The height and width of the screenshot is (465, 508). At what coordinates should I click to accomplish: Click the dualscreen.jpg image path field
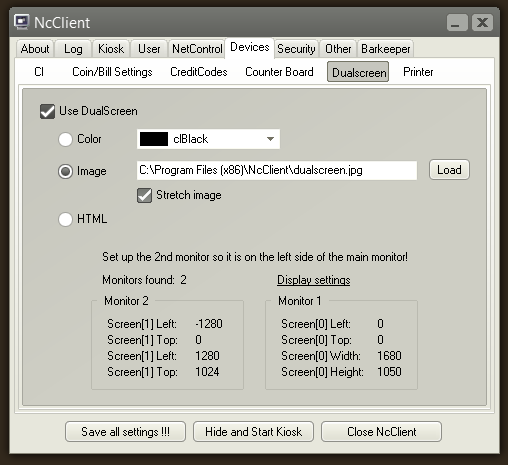(277, 170)
